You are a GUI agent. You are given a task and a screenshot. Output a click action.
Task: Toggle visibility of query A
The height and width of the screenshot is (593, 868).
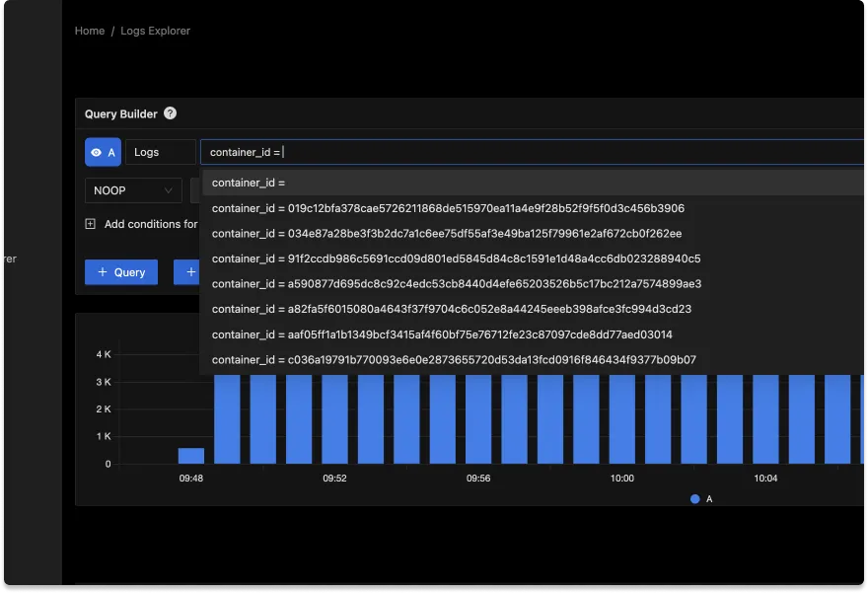click(x=103, y=152)
